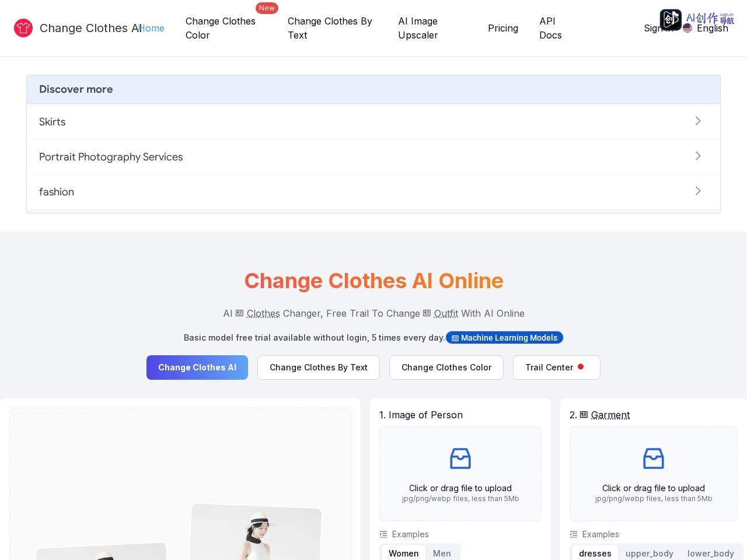
Task: Click the Examples list icon under Image of Person
Action: [x=383, y=534]
